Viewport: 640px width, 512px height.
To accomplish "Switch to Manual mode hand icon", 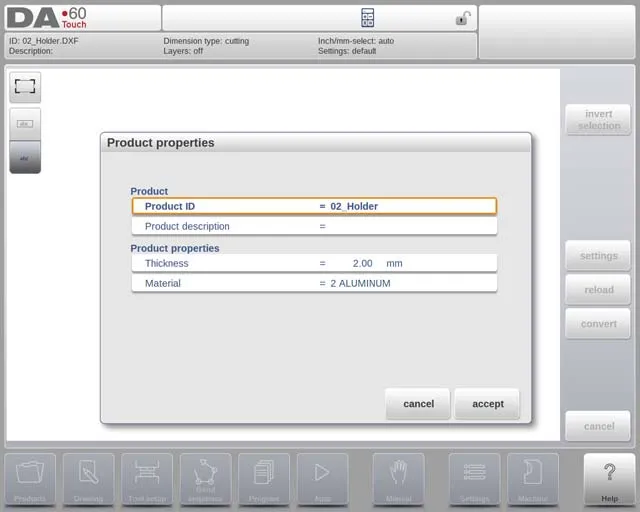I will [398, 478].
